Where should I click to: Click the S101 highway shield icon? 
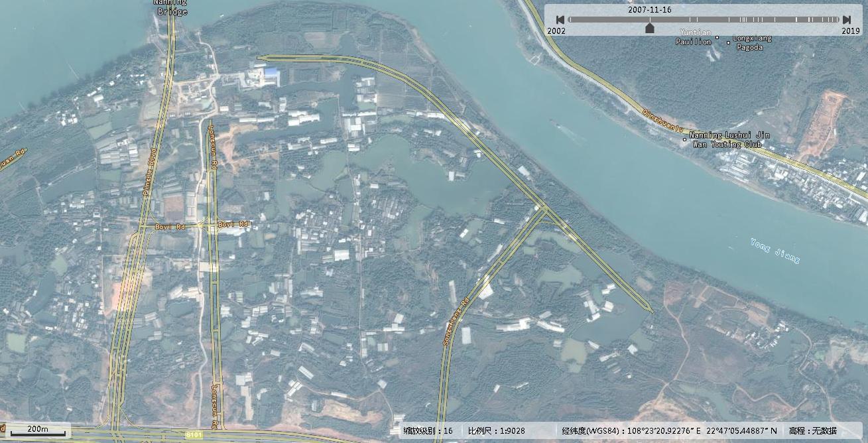(x=194, y=435)
